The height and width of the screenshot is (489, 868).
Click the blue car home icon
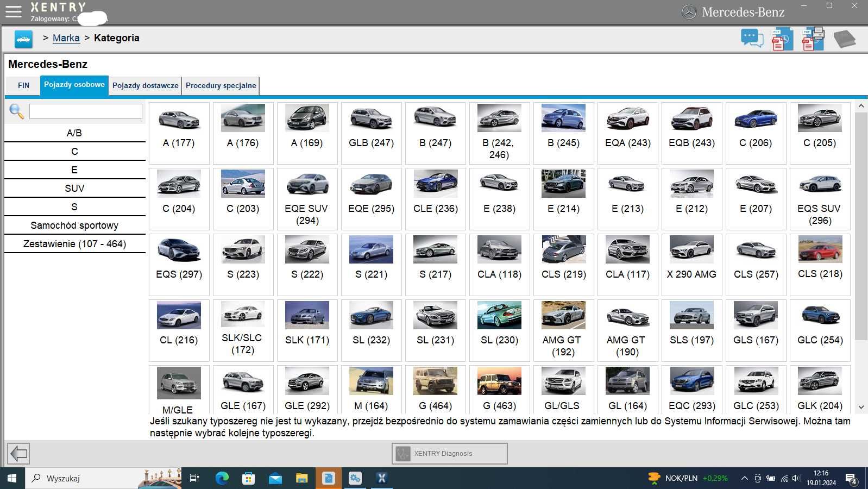coord(23,39)
